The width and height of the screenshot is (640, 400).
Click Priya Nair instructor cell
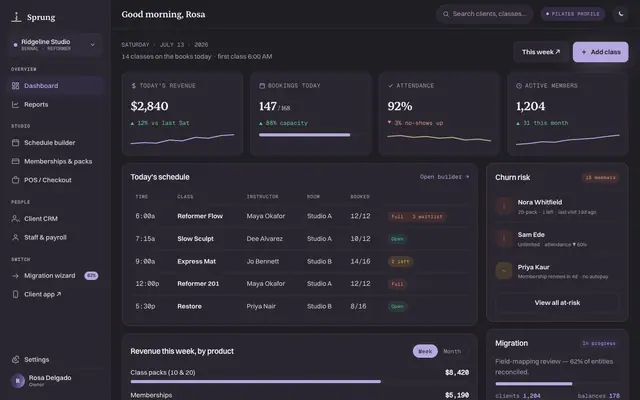coord(261,306)
